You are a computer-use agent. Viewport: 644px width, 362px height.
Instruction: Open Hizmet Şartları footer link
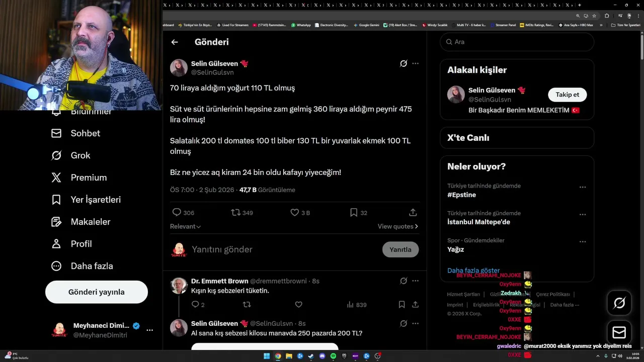pos(463,294)
